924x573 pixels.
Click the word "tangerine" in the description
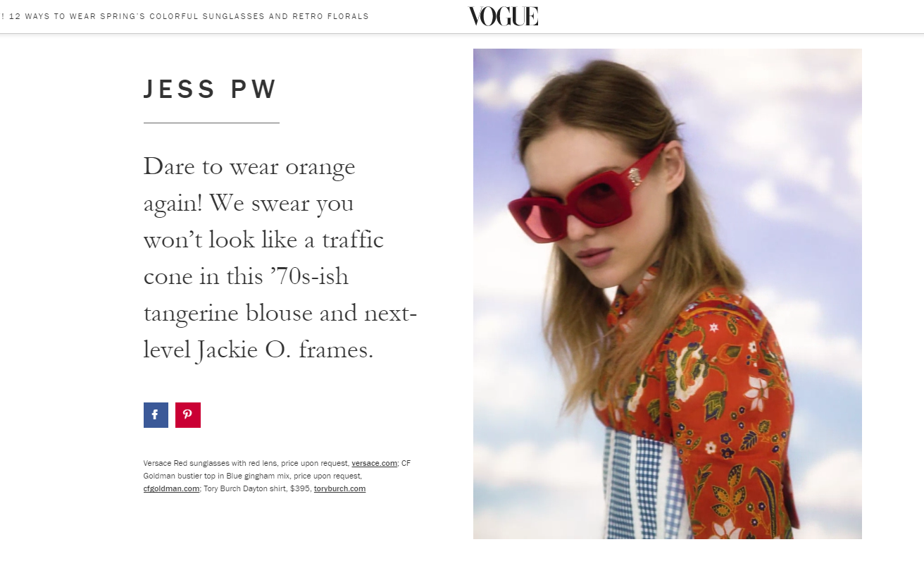pyautogui.click(x=191, y=313)
